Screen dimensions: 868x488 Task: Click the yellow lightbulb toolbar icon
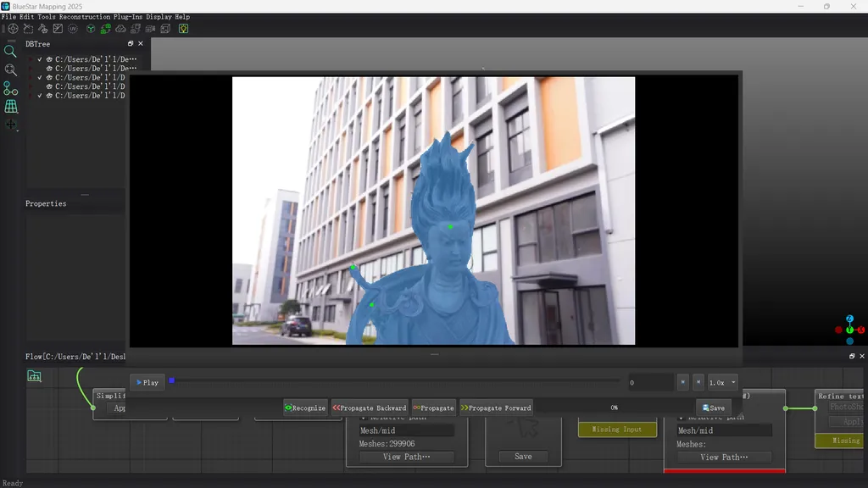tap(183, 29)
